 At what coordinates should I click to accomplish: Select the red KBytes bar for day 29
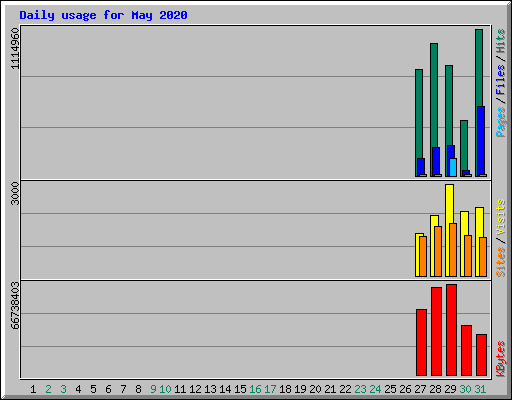click(x=451, y=330)
